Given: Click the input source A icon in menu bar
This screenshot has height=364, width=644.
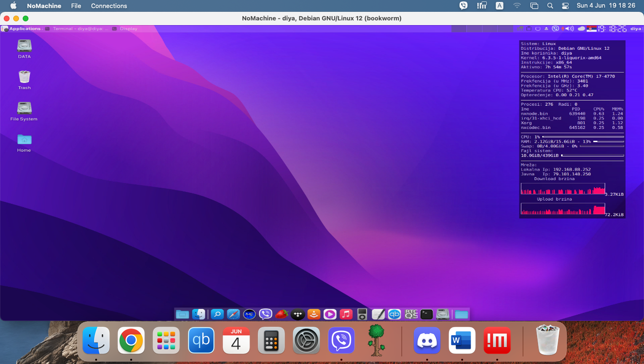Looking at the screenshot, I should coord(500,6).
